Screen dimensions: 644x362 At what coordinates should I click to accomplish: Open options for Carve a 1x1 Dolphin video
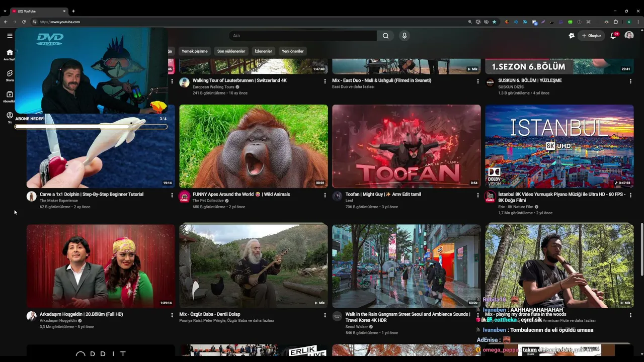[x=172, y=195]
